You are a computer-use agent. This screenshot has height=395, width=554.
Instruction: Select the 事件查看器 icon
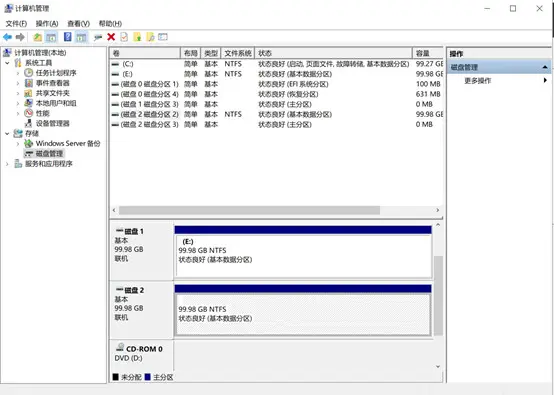[29, 83]
